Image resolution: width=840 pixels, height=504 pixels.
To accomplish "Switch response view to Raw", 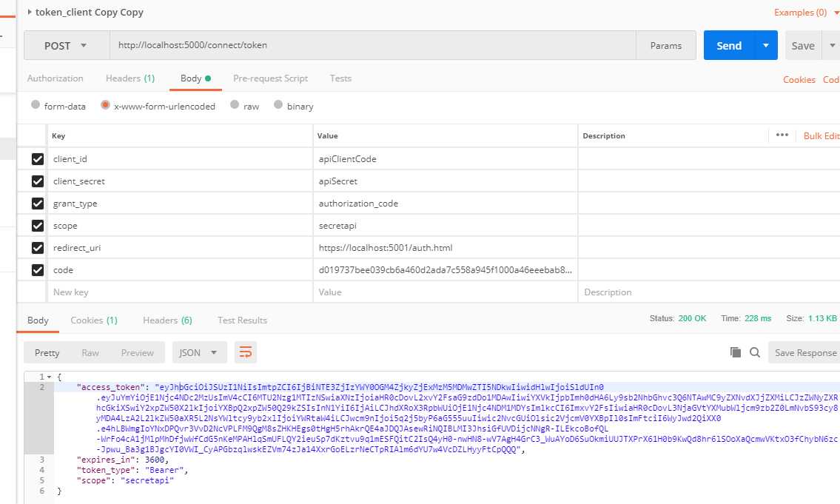I will pos(90,352).
